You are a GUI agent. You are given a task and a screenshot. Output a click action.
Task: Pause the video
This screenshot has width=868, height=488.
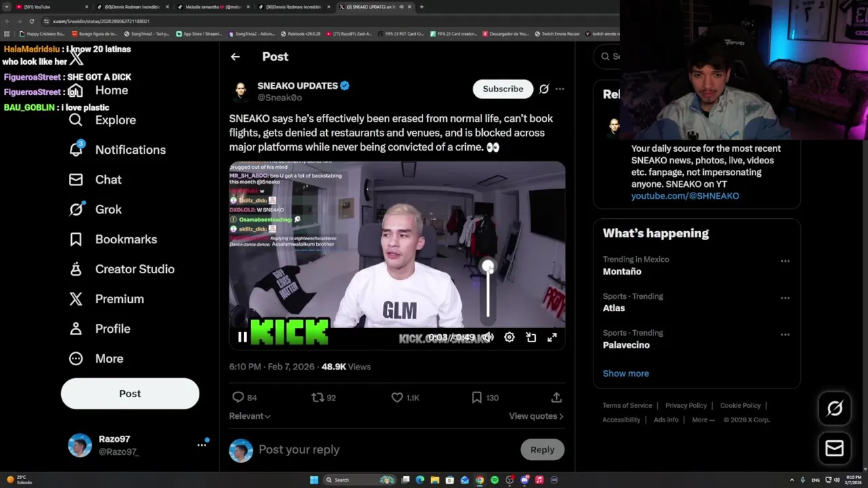click(242, 337)
